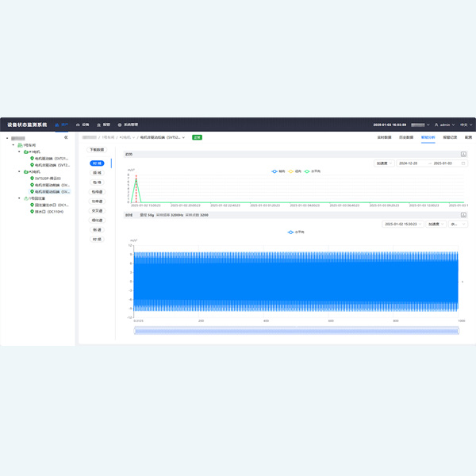Switch to the 报警记录 tab
Image resolution: width=476 pixels, height=476 pixels.
click(450, 137)
